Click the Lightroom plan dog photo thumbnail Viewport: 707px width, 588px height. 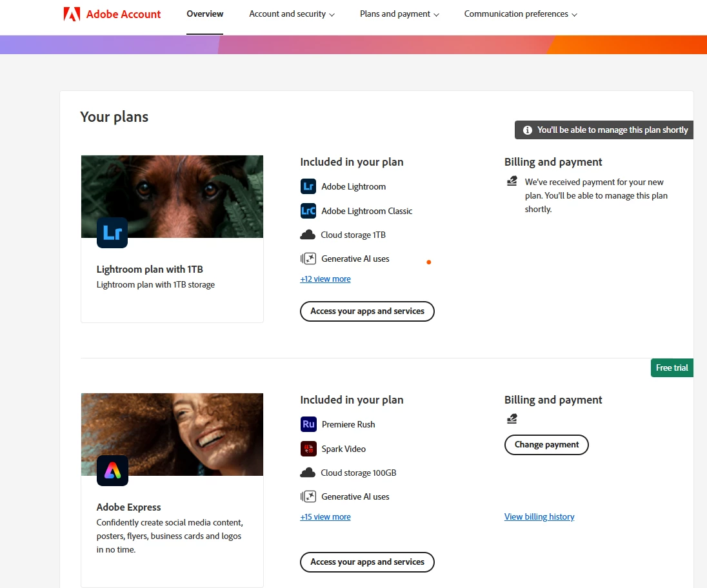point(172,197)
